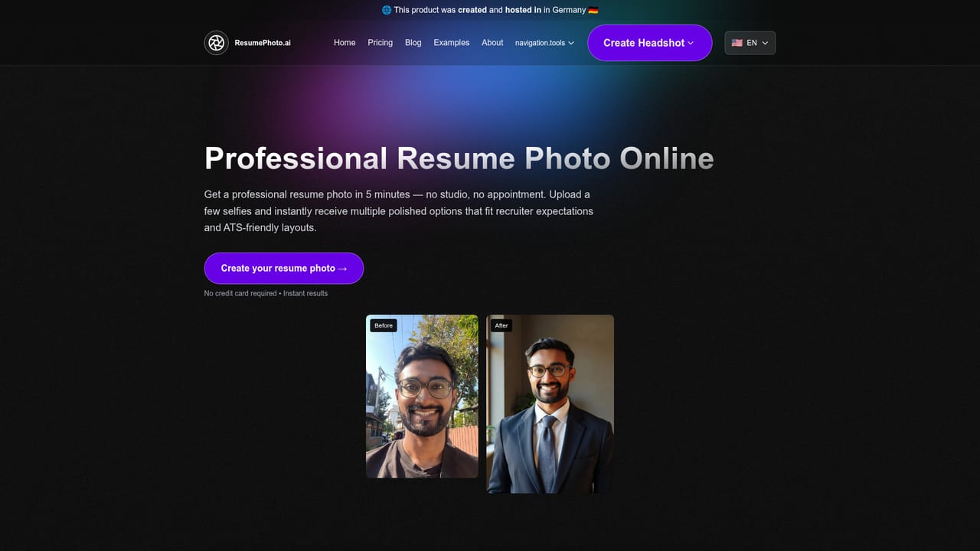Open the EN language selector

click(750, 43)
